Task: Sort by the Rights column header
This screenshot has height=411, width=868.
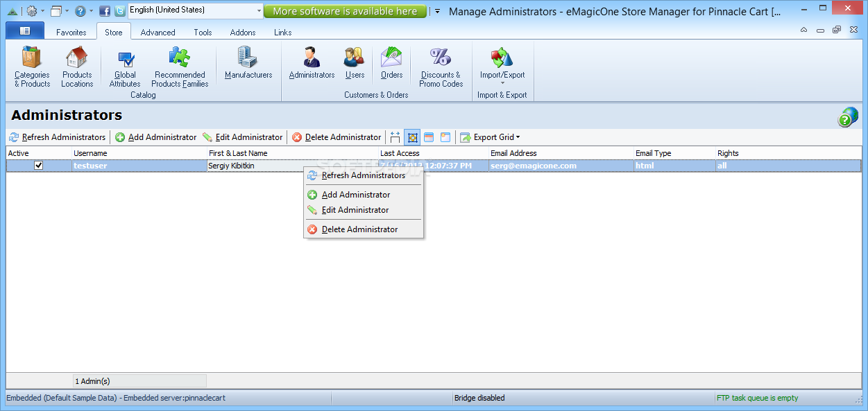Action: pos(788,153)
